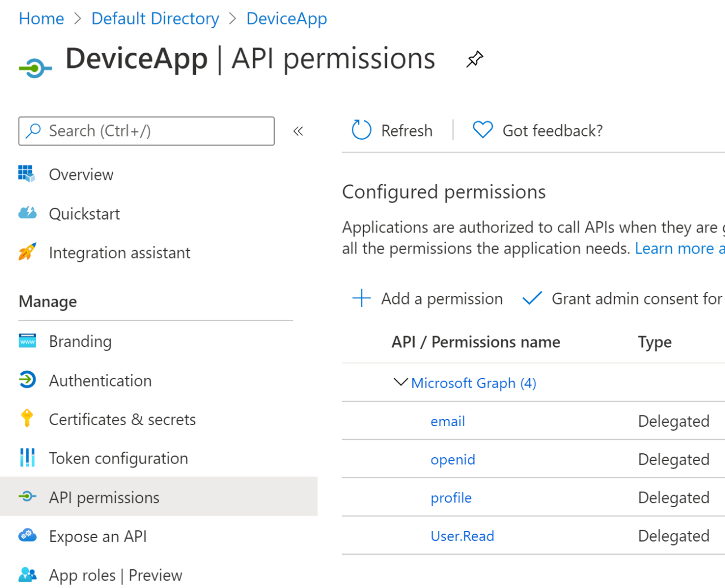This screenshot has width=725, height=588.
Task: Click the Token configuration icon
Action: click(27, 458)
